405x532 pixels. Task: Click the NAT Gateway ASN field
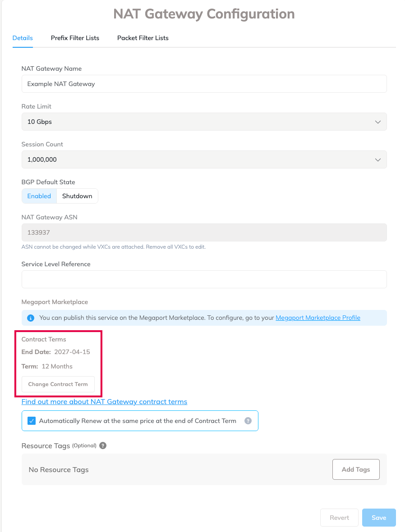pyautogui.click(x=204, y=232)
